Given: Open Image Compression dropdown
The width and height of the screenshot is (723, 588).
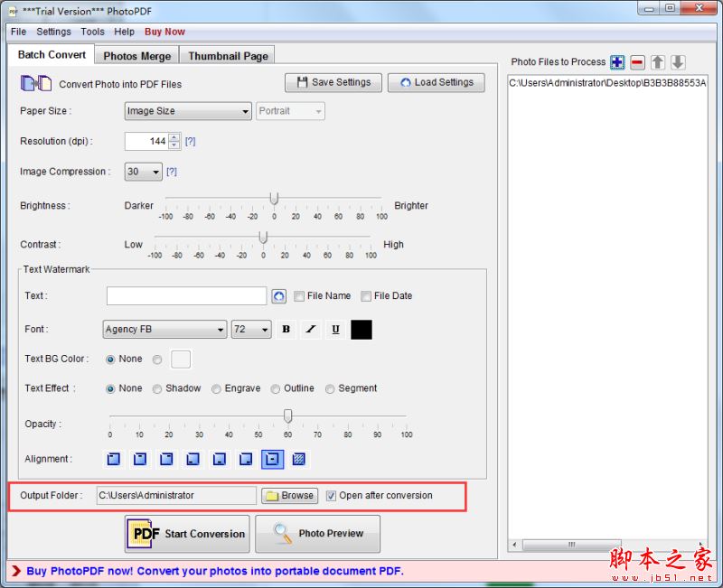Looking at the screenshot, I should (x=144, y=172).
